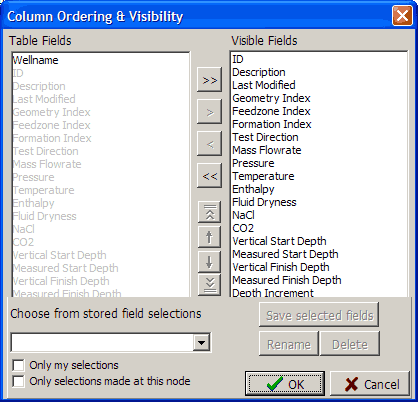Click the move all fields right (>>) button

tap(209, 80)
